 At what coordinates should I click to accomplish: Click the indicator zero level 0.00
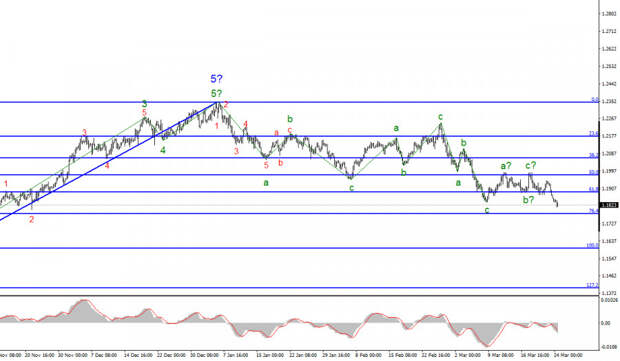(606, 323)
